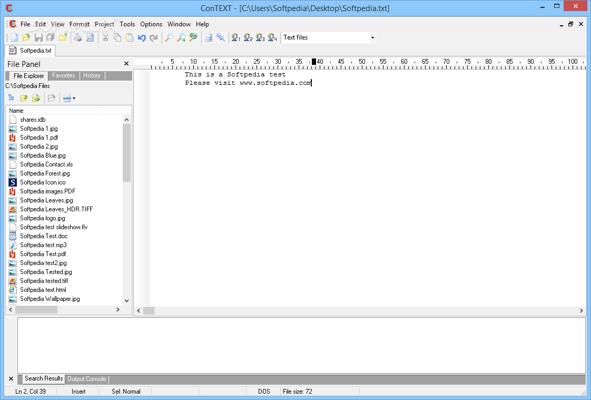591x400 pixels.
Task: Run user tool 1 icon
Action: click(236, 37)
